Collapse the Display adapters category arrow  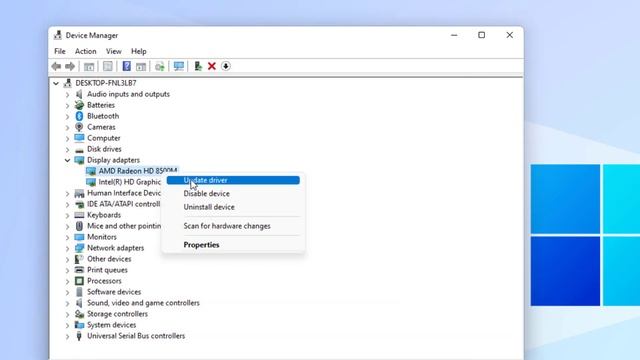pos(67,160)
